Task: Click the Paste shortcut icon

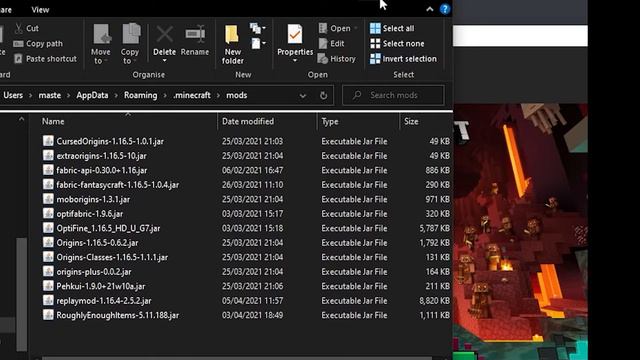Action: click(18, 59)
